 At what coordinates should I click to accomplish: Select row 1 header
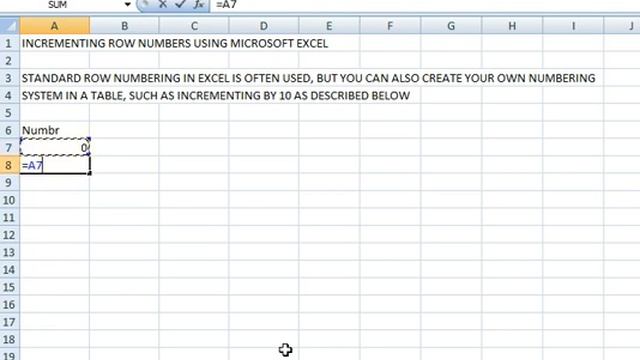point(9,43)
